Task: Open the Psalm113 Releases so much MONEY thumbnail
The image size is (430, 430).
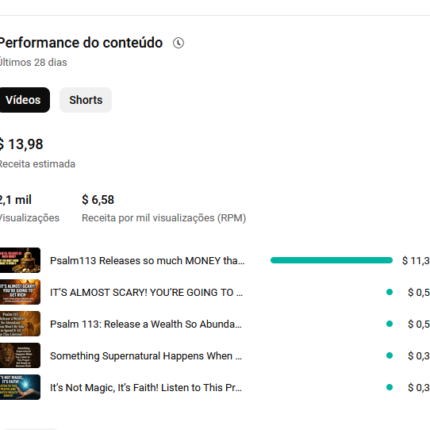Action: point(20,260)
